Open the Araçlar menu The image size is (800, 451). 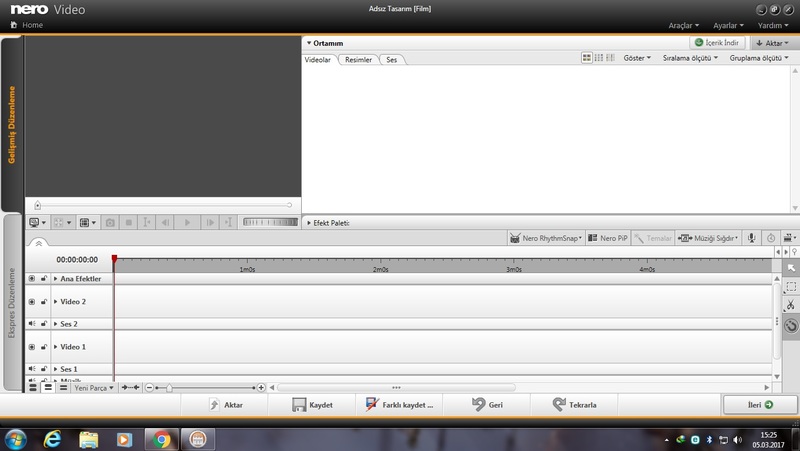coord(684,25)
